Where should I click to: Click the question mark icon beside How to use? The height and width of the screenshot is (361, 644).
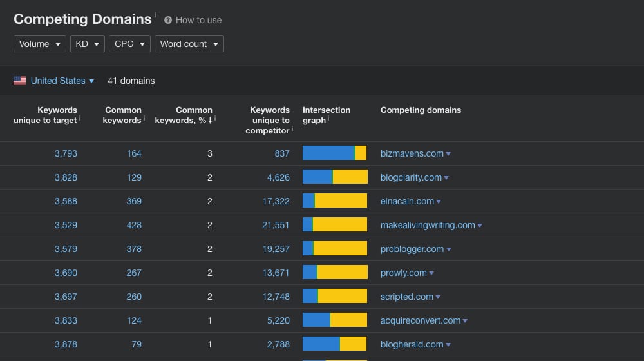[168, 20]
